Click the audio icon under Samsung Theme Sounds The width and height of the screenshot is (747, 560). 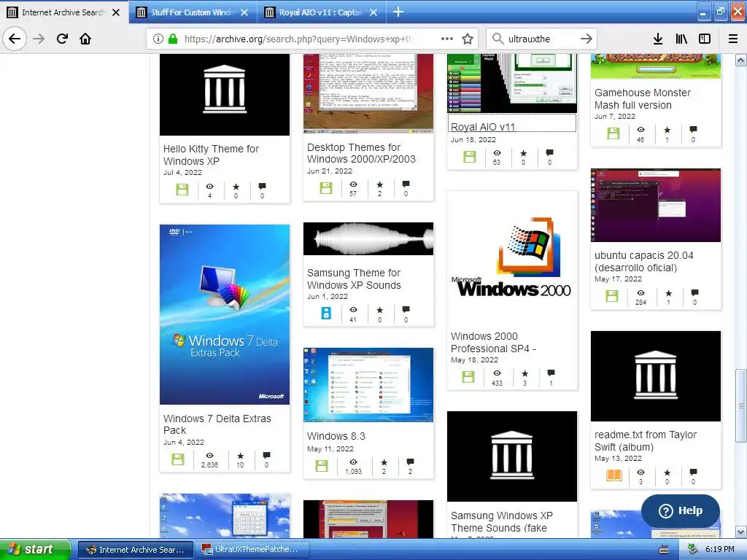[326, 313]
